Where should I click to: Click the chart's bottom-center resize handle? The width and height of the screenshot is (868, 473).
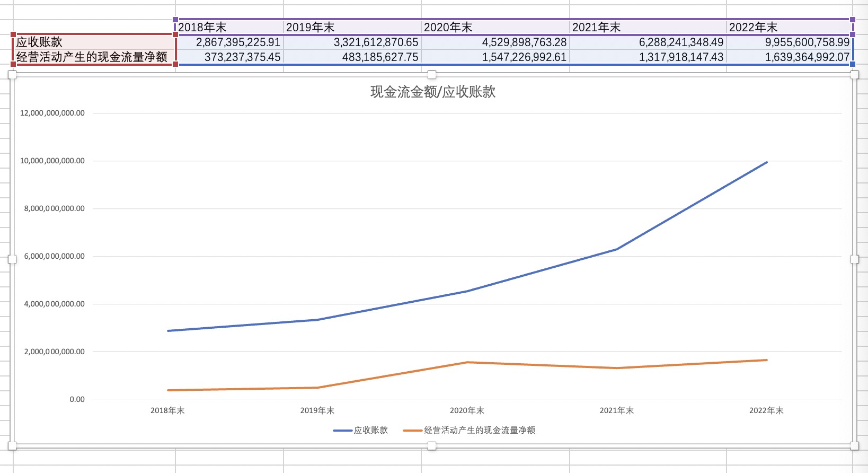(432, 446)
